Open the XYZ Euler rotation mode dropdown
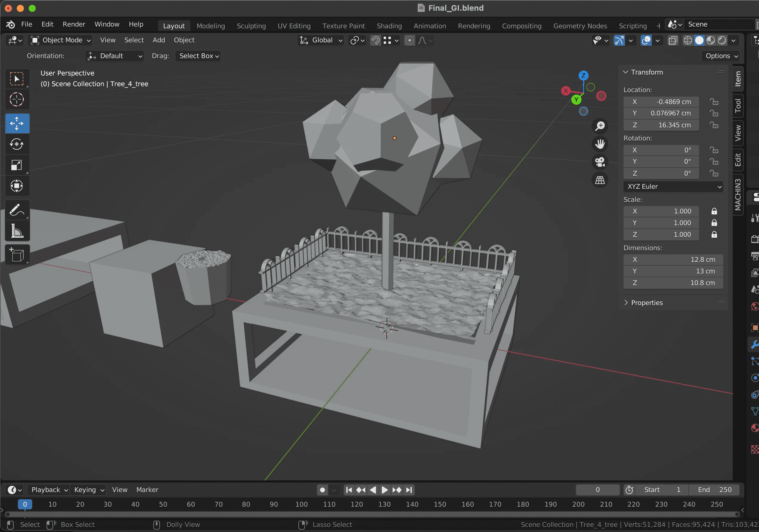Image resolution: width=759 pixels, height=532 pixels. pos(673,186)
